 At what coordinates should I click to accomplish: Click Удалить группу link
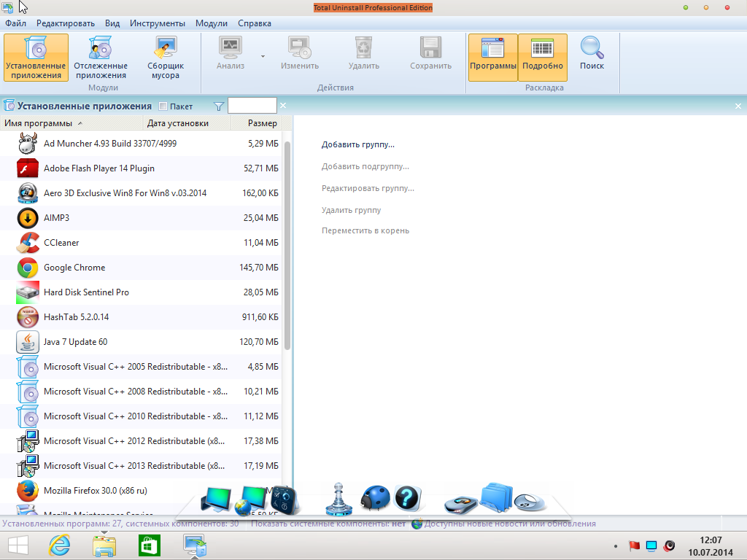click(351, 210)
